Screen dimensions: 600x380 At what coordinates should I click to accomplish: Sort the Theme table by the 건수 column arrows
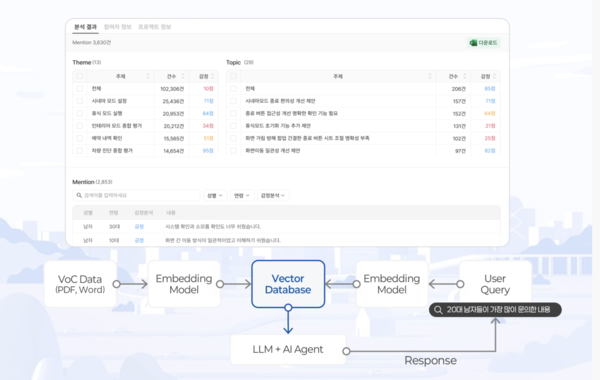[183, 77]
